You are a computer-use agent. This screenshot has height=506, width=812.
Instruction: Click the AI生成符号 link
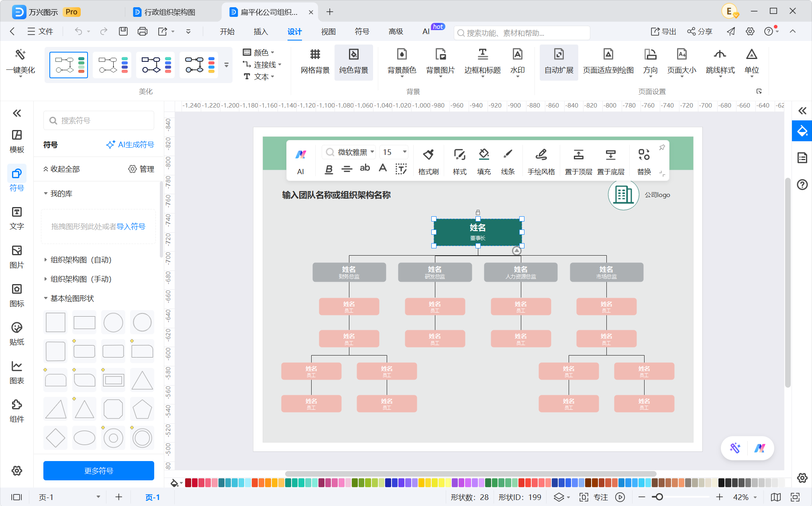[x=130, y=144]
